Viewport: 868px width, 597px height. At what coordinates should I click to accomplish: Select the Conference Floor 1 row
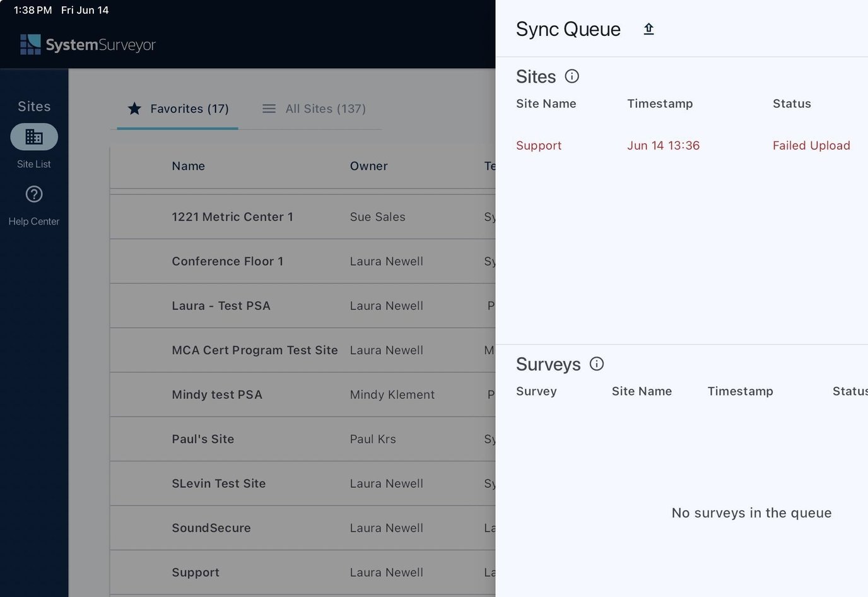point(228,261)
